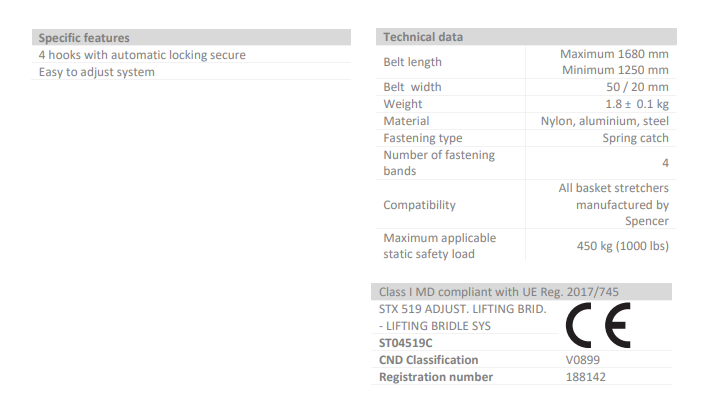The height and width of the screenshot is (420, 709).
Task: Click the Weight value 1.8 ± 0.1 kg
Action: click(x=637, y=104)
